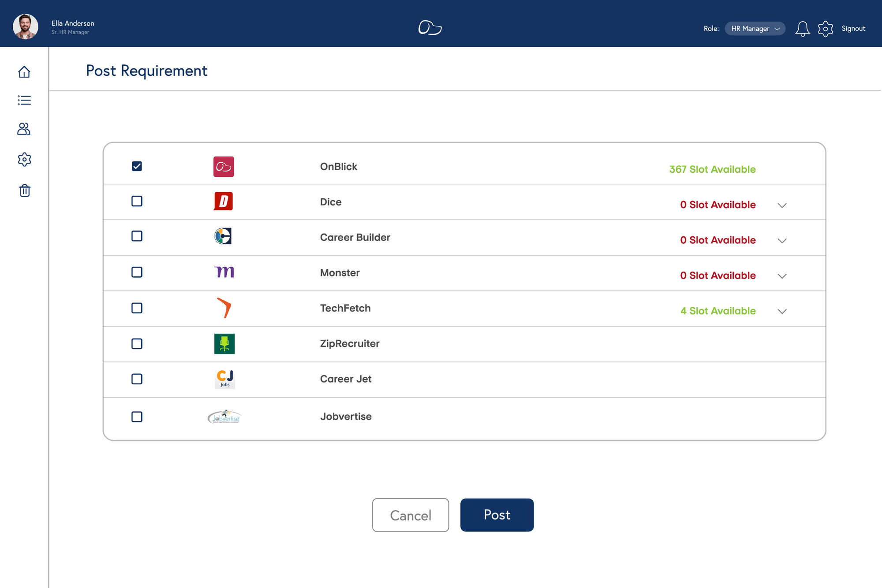Open the HR Manager role dropdown
Viewport: 882px width, 588px height.
pyautogui.click(x=755, y=28)
